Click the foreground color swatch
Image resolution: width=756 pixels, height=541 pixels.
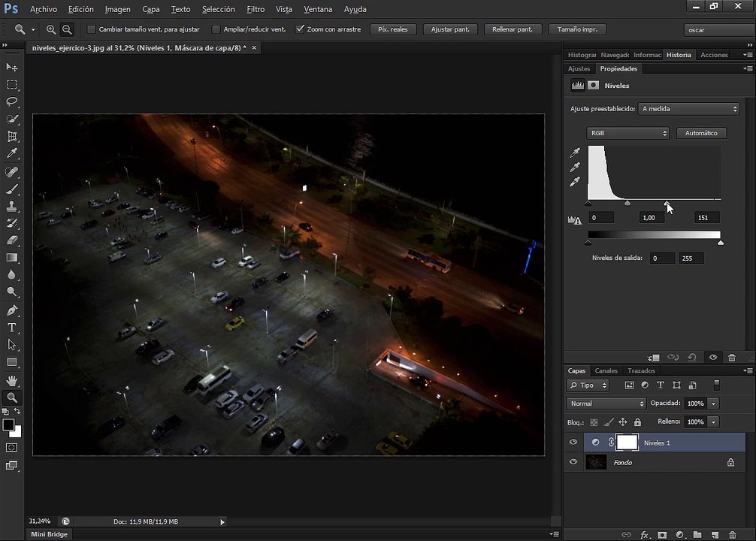(8, 425)
